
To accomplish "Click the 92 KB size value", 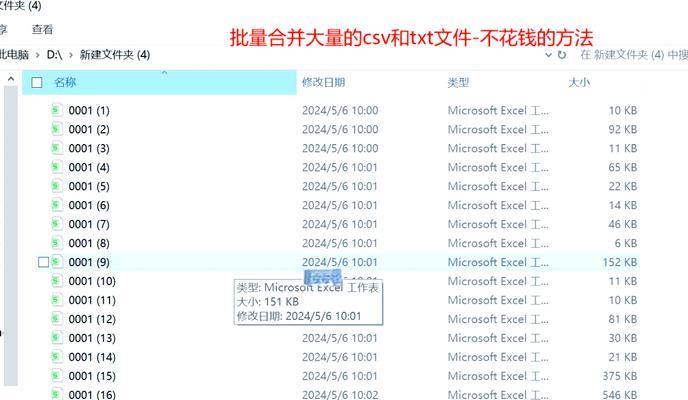I will coord(622,129).
